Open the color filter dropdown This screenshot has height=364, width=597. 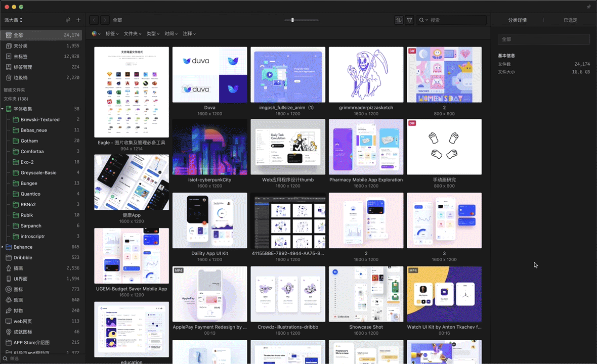tap(96, 33)
